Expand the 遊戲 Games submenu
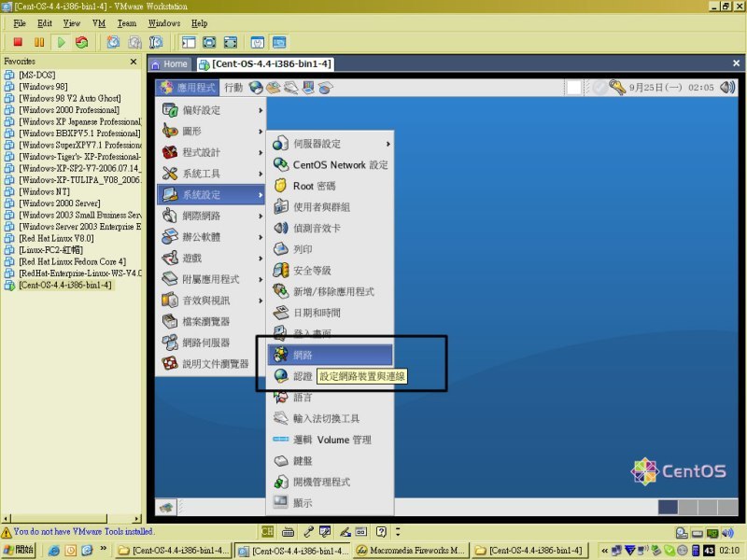The image size is (747, 560). pos(212,259)
